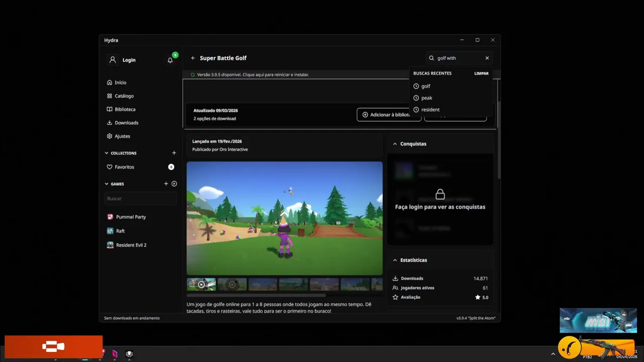Image resolution: width=644 pixels, height=362 pixels.
Task: Click the 14.871 downloads value
Action: point(480,279)
